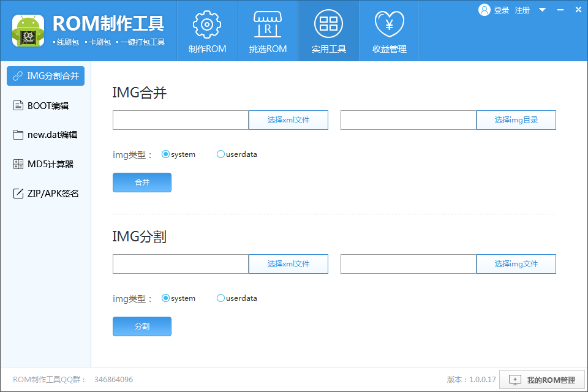Click the user avatar icon

pyautogui.click(x=484, y=10)
